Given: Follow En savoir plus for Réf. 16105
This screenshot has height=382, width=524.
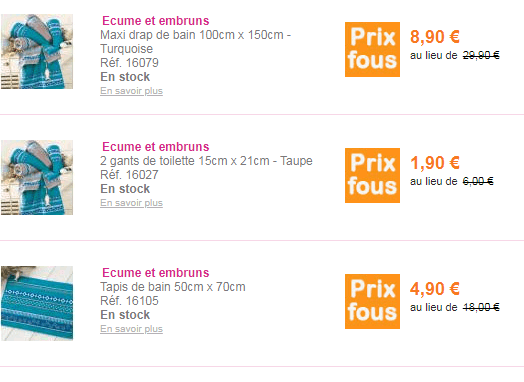Looking at the screenshot, I should [x=131, y=329].
